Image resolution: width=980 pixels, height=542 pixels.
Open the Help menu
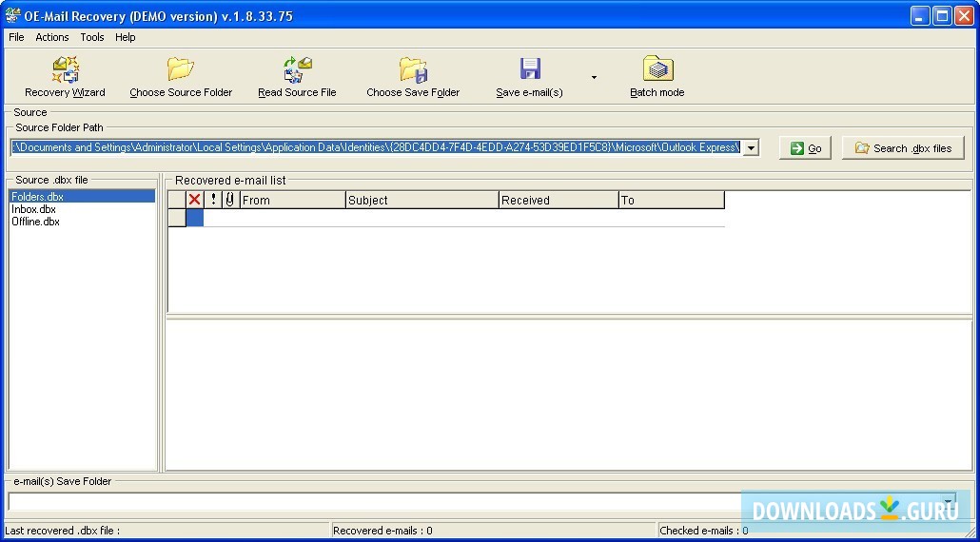click(x=125, y=37)
